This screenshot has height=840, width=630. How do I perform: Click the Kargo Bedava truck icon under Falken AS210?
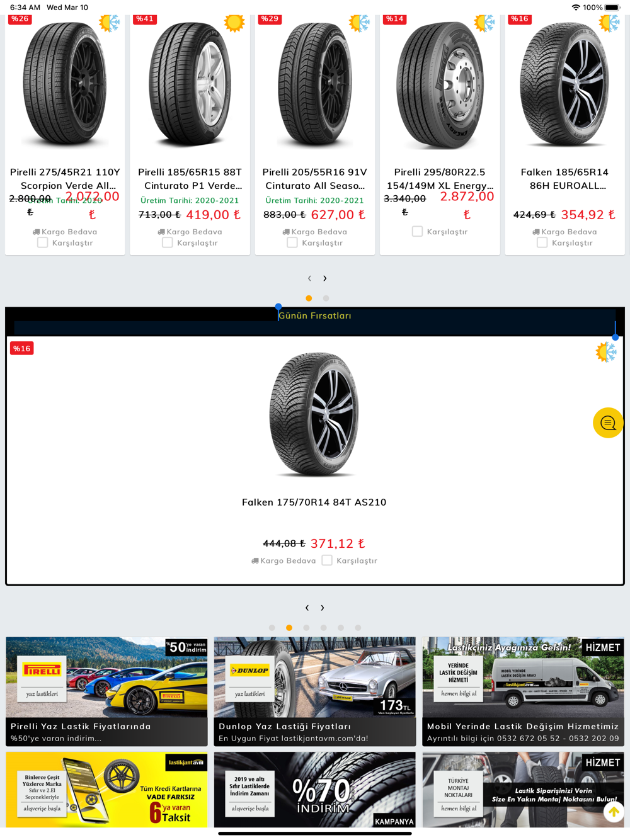tap(255, 560)
